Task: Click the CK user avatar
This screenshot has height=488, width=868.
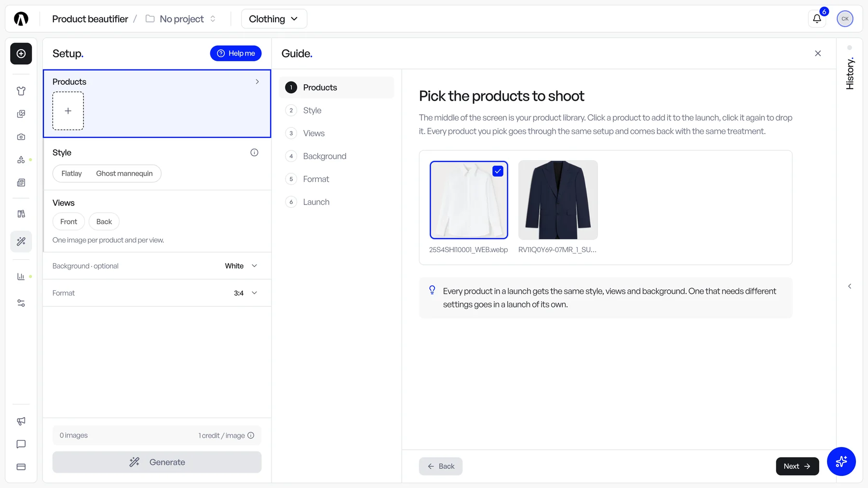Action: click(845, 19)
